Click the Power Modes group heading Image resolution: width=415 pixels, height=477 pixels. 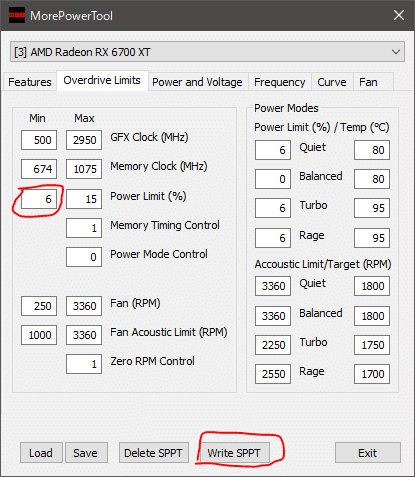[286, 108]
